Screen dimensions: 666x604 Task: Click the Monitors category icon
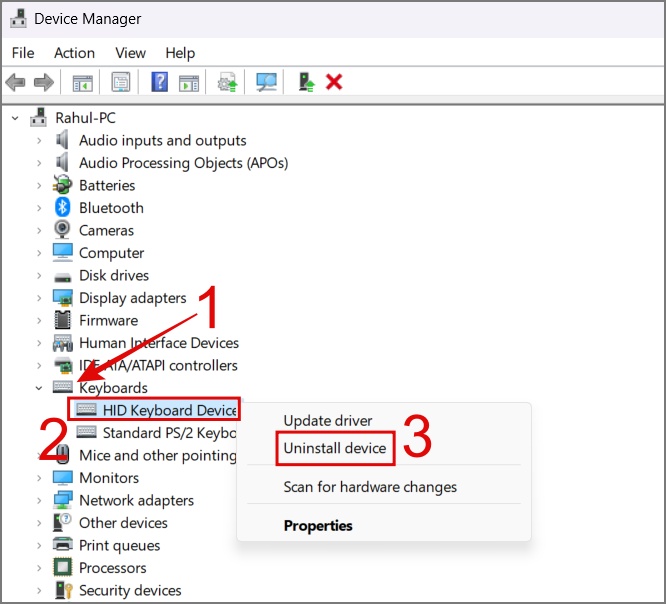pos(63,477)
